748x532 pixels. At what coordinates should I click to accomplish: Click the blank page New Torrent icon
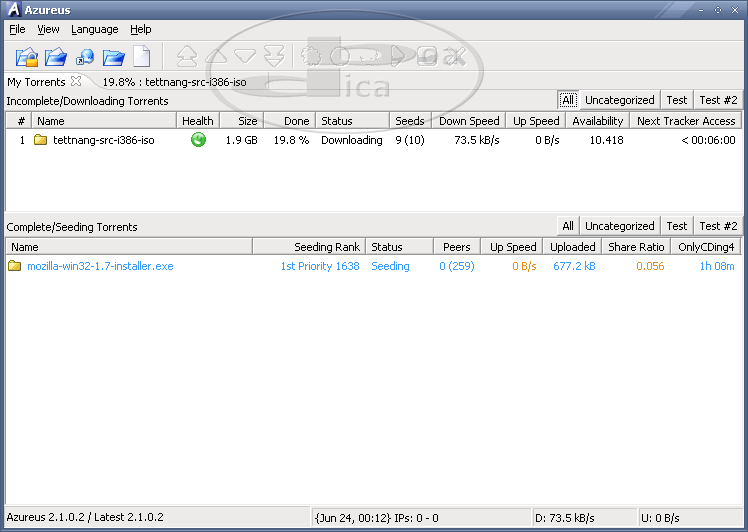[142, 56]
